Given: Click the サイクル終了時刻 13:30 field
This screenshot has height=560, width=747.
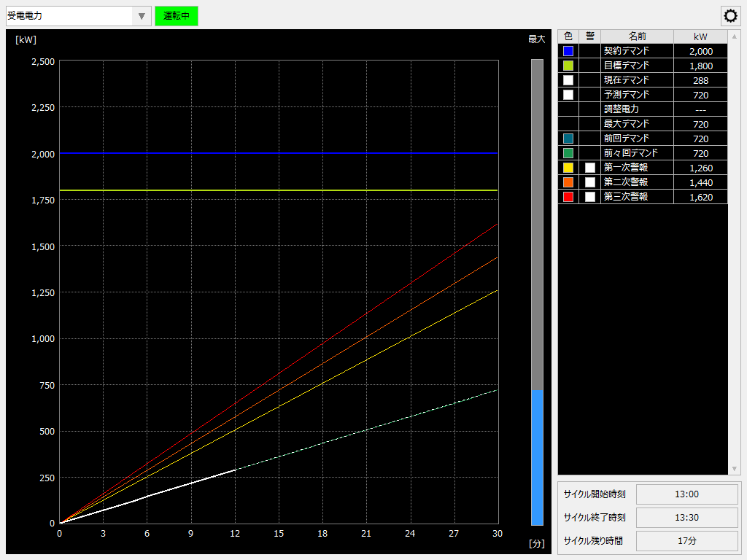Looking at the screenshot, I should click(x=686, y=517).
